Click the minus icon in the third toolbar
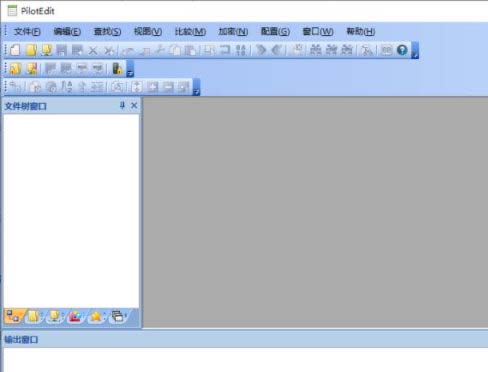This screenshot has width=488, height=372. [168, 87]
